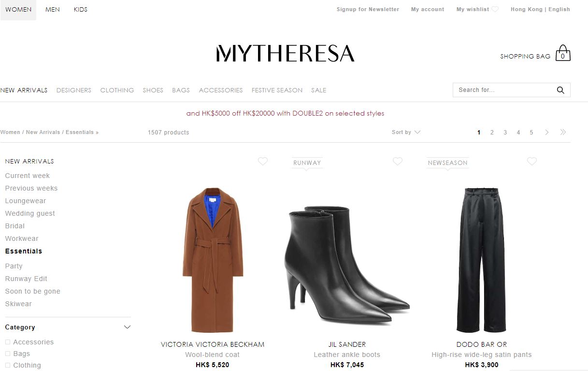Open the DESIGNERS menu
The image size is (588, 371).
74,90
